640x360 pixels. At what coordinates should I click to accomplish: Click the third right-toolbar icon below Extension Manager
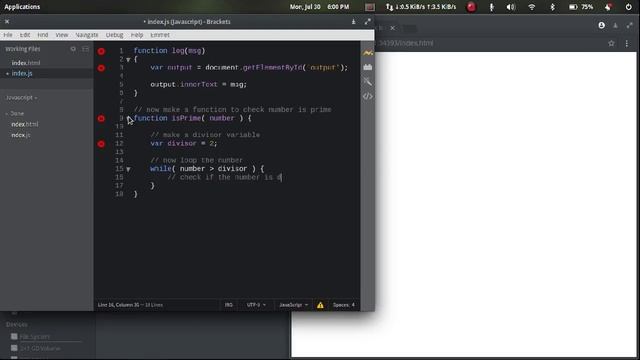(x=368, y=82)
